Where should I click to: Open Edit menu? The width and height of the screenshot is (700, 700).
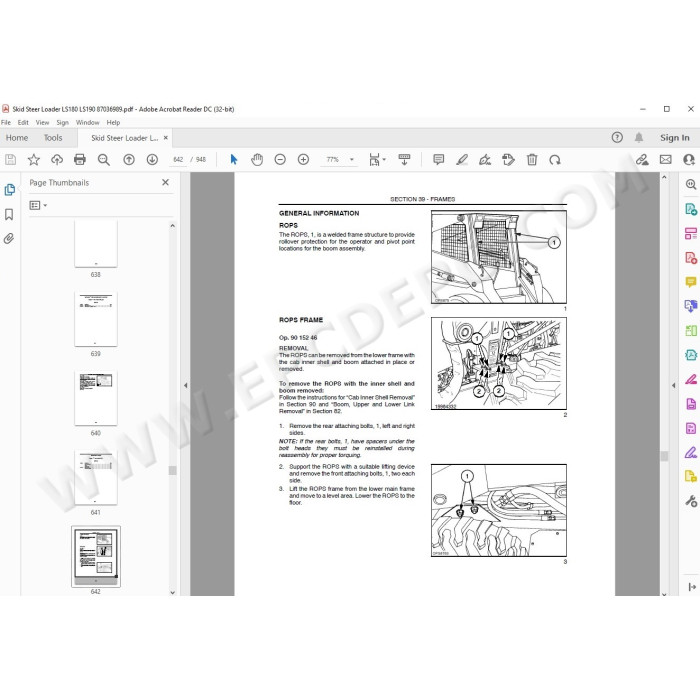23,122
